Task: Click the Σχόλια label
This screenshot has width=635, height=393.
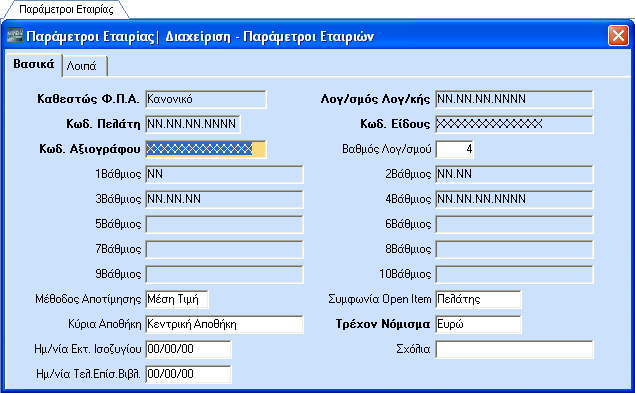Action: [413, 349]
